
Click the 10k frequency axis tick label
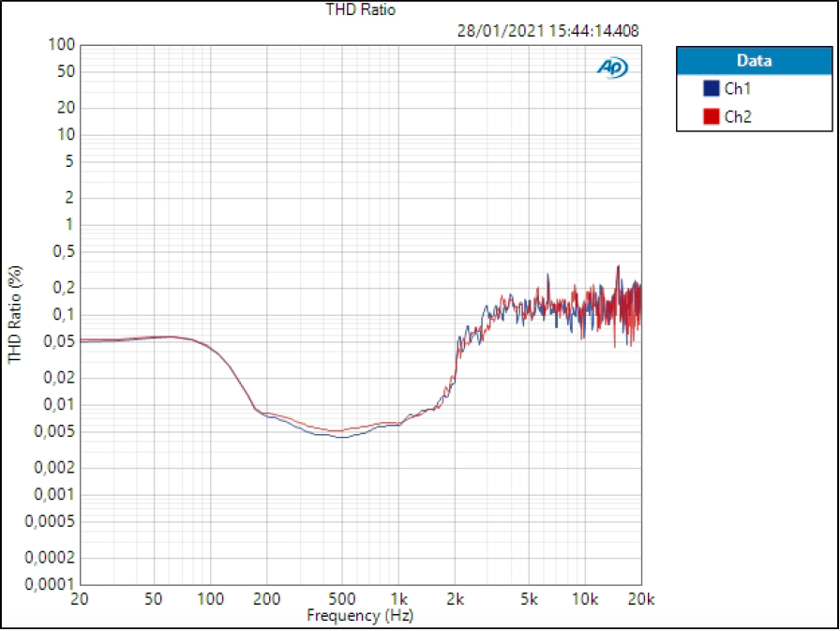tap(584, 599)
